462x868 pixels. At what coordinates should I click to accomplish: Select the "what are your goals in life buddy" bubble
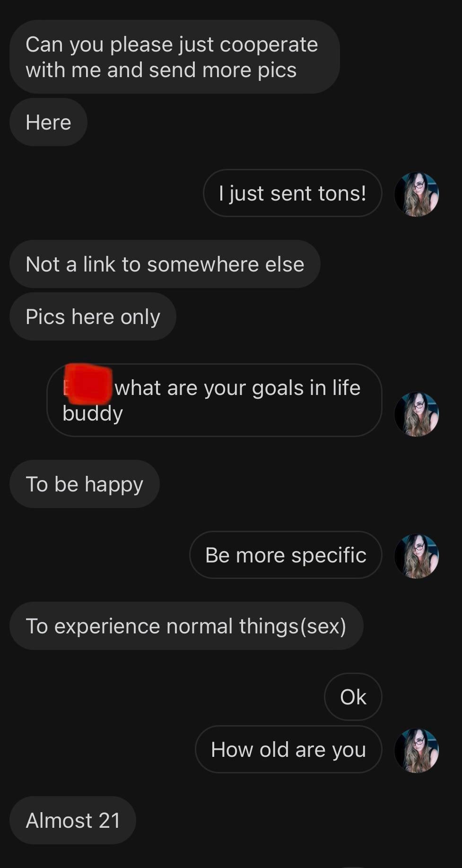click(214, 400)
